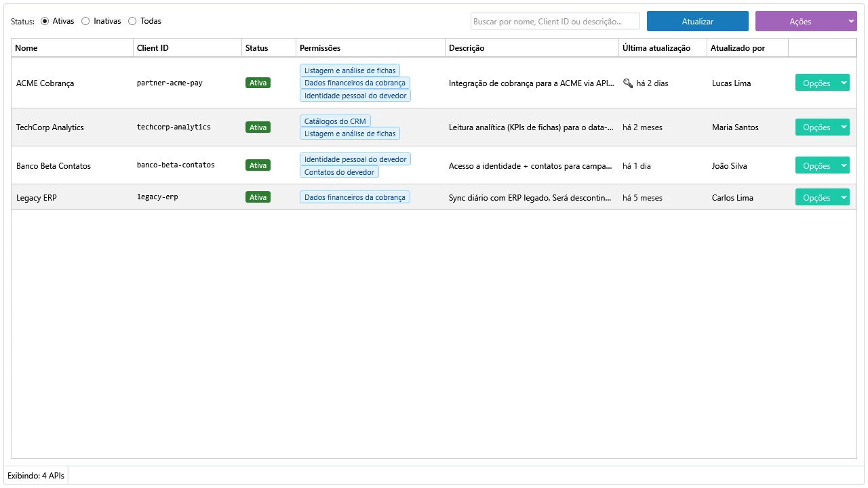Click description 'Sync diário com ERP legado'

[x=532, y=198]
